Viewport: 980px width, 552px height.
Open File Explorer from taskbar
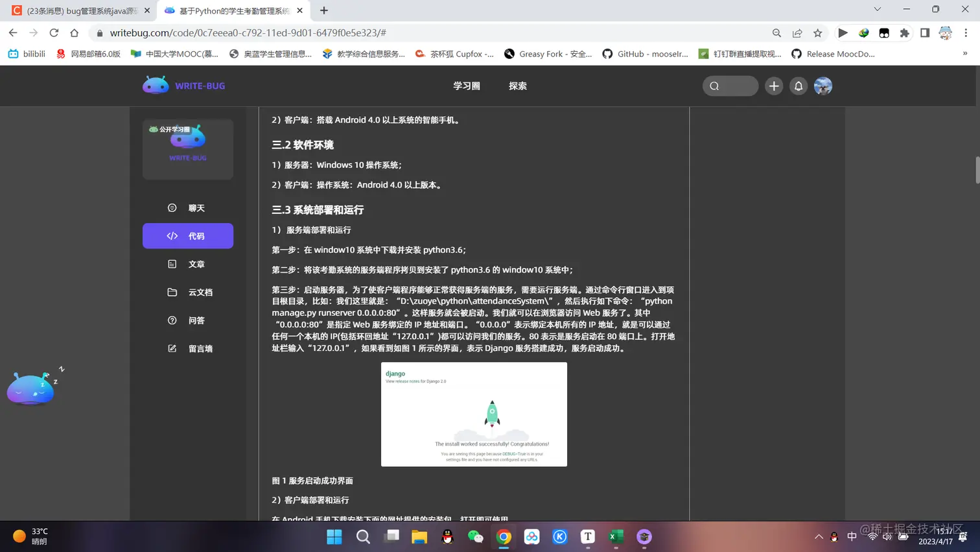click(419, 536)
